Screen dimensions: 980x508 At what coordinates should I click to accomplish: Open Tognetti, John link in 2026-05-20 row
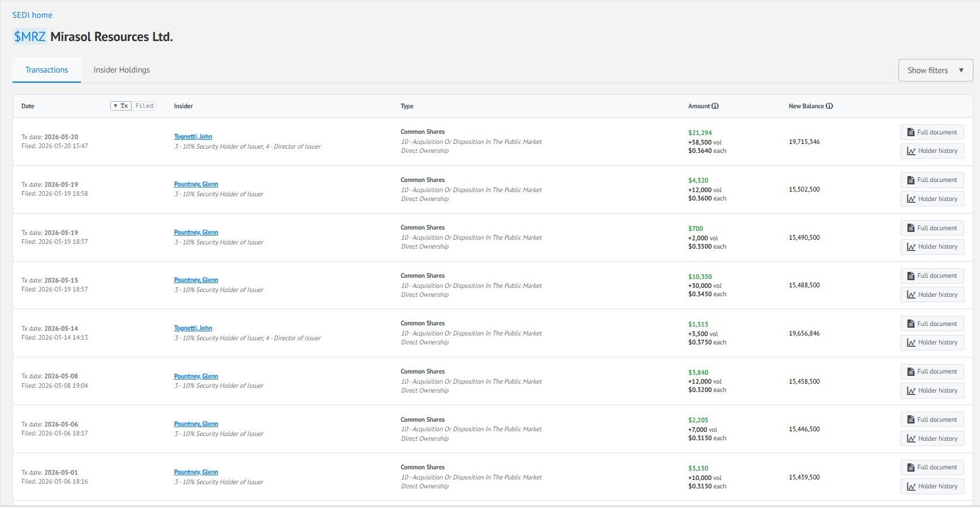193,136
